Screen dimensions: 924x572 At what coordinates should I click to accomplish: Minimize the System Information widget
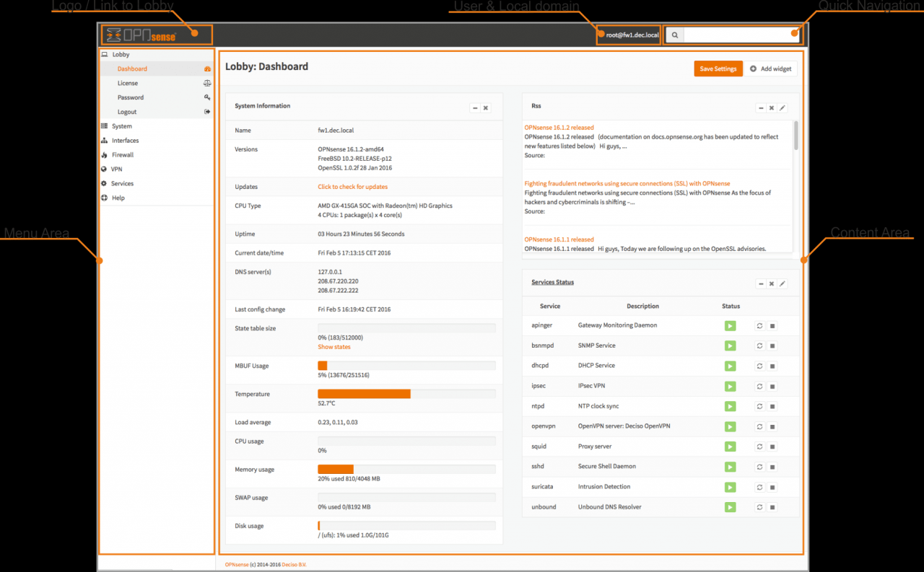474,108
